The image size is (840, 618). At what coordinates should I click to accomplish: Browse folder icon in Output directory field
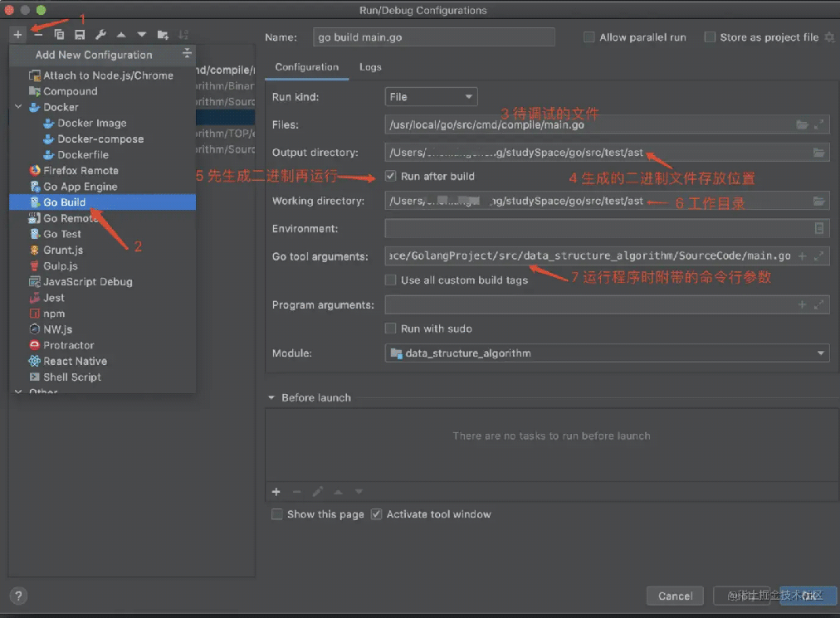tap(818, 153)
